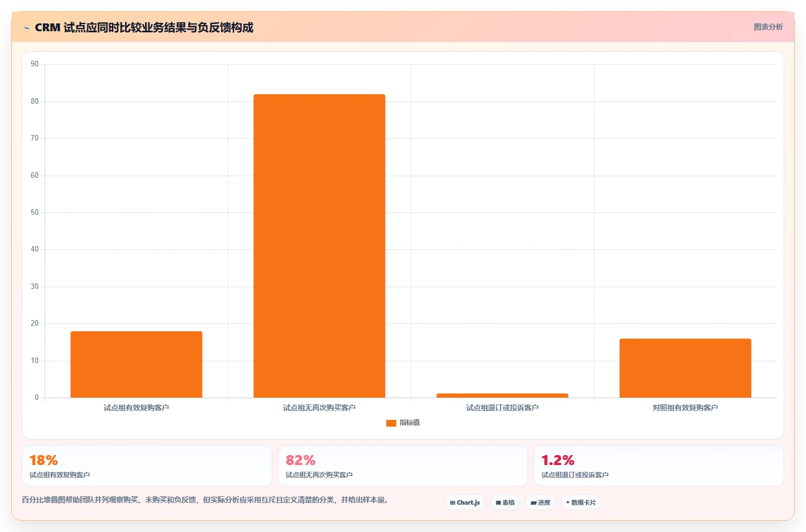Click the 指标值 legend text
This screenshot has height=532, width=806.
(x=410, y=423)
